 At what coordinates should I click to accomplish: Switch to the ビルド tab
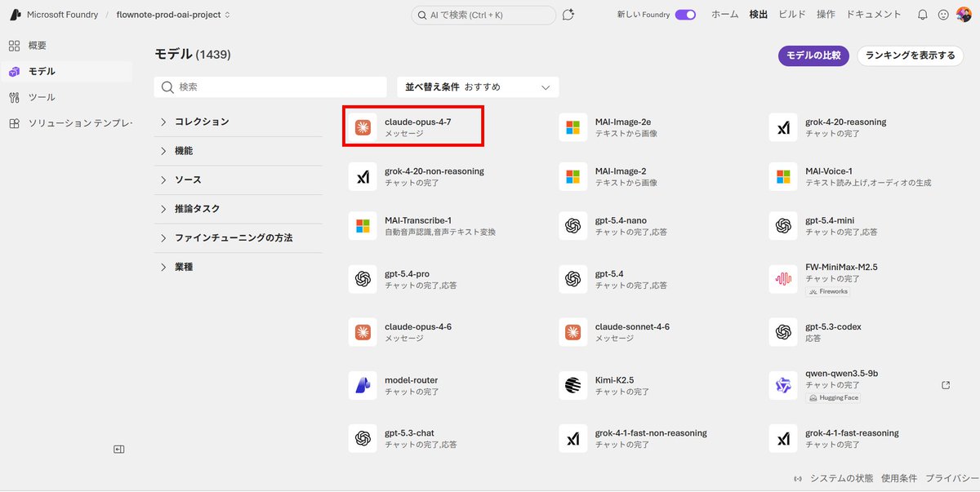tap(792, 15)
